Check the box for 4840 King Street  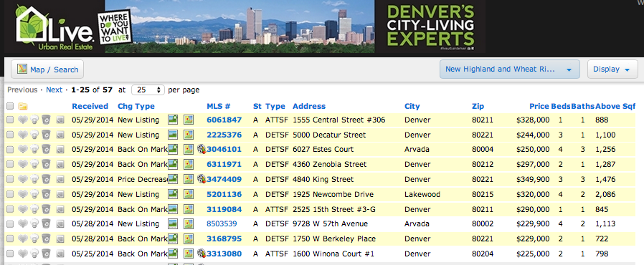click(10, 180)
